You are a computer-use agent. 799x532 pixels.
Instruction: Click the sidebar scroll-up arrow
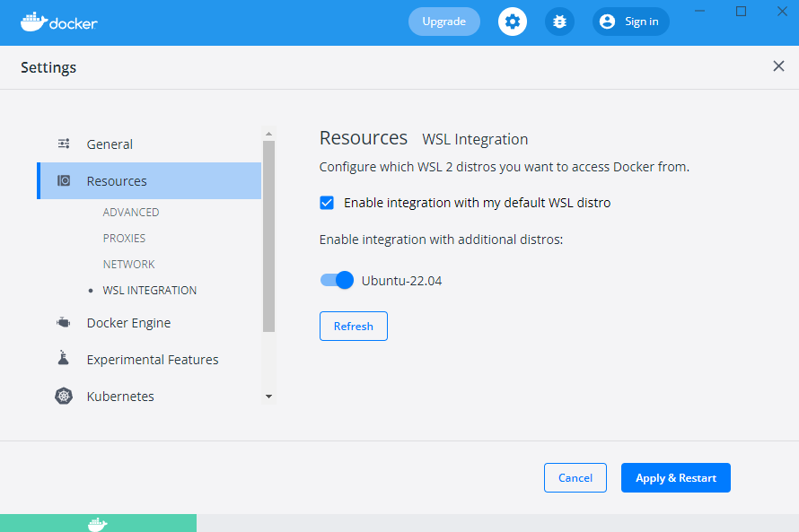click(268, 134)
